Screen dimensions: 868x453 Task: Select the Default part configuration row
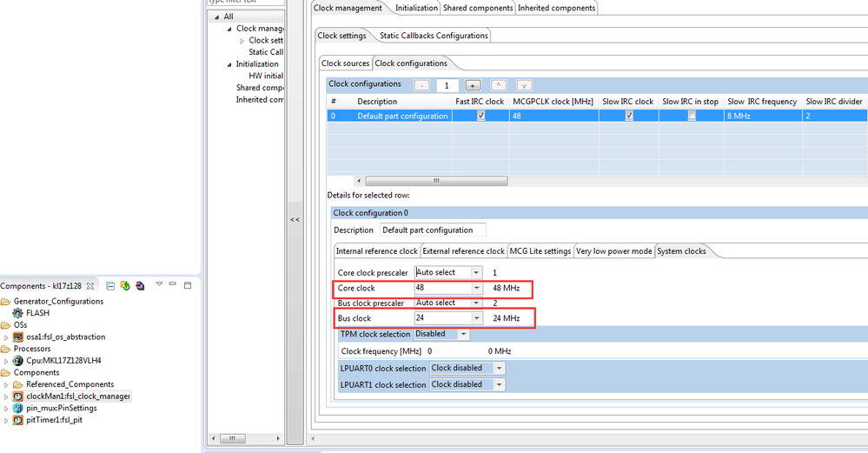click(597, 116)
